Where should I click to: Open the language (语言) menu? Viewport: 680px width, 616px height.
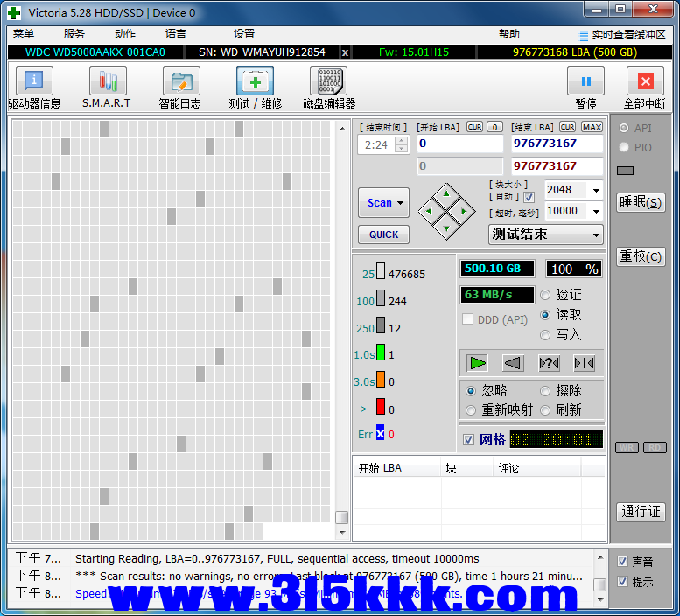(175, 34)
